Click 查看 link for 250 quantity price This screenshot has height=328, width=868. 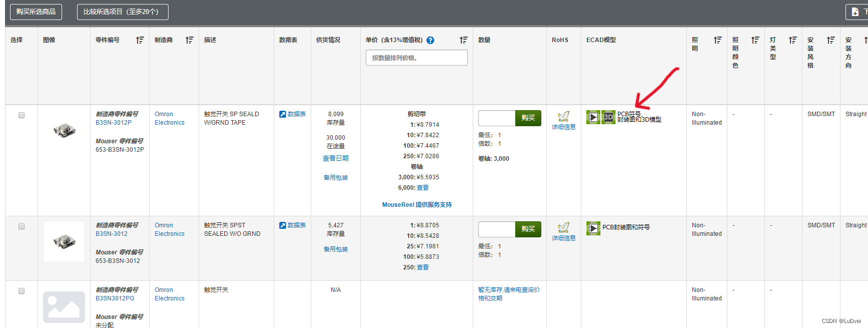(x=423, y=267)
